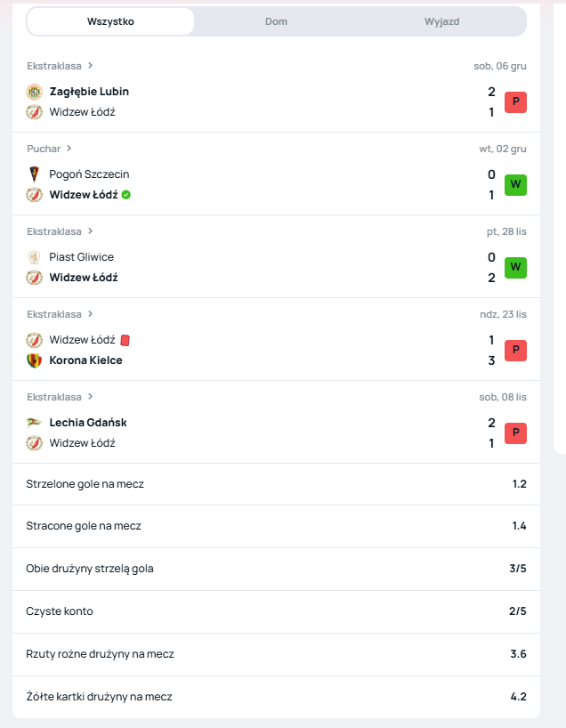Click the green checkmark badge by Widzew Łódź
566x728 pixels.
[126, 195]
